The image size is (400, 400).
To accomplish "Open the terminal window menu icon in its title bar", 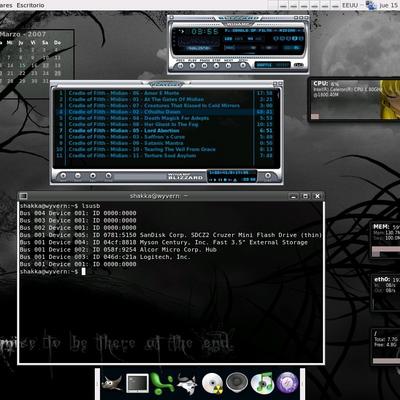I will [23, 196].
